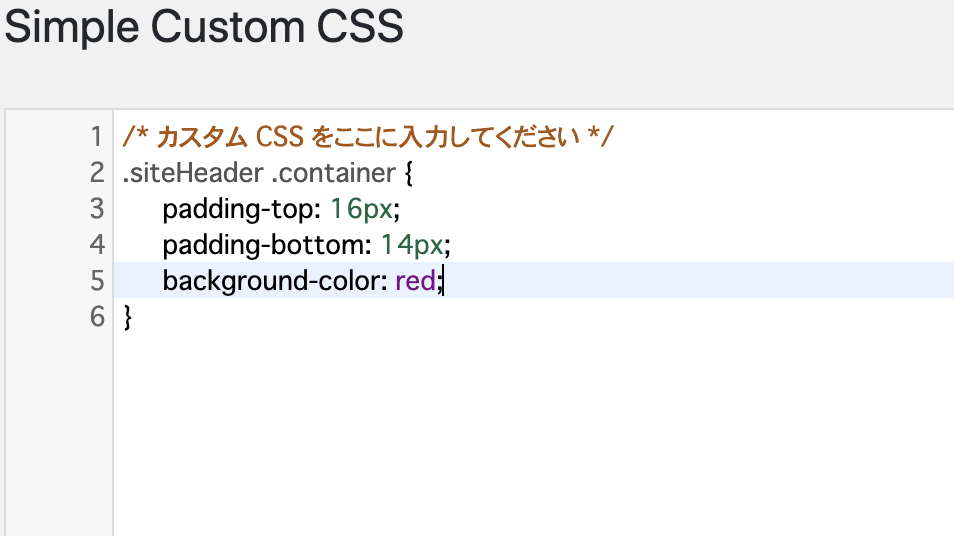954x536 pixels.
Task: Click the red color value
Action: (416, 280)
